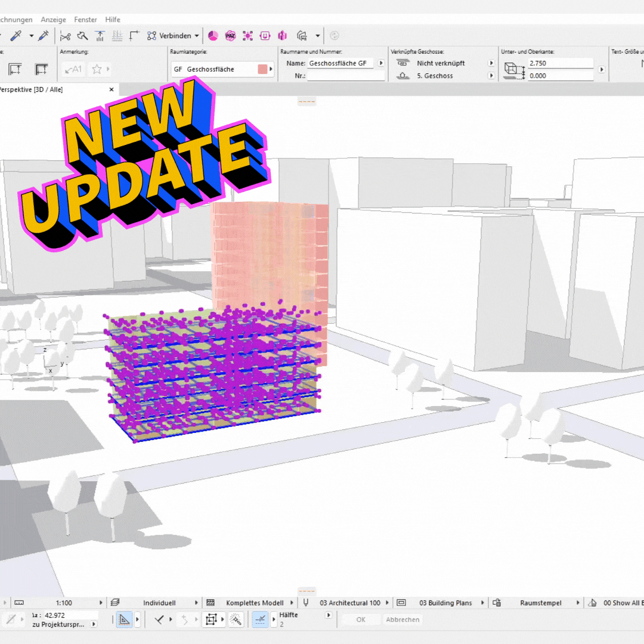Image resolution: width=644 pixels, height=644 pixels.
Task: Open the Geschossfläche Raumkategorie dropdown
Action: [x=222, y=69]
